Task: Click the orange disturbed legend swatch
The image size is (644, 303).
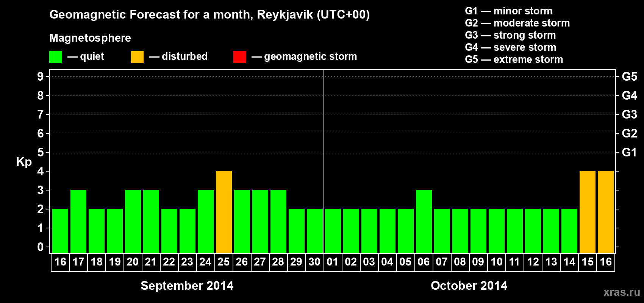Action: [x=137, y=57]
